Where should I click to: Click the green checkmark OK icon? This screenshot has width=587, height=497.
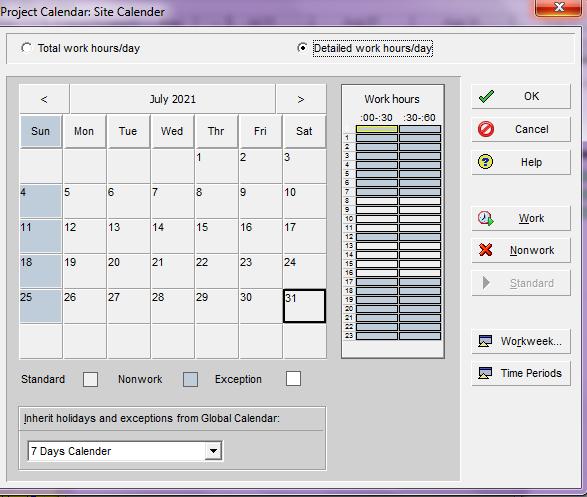click(x=486, y=97)
